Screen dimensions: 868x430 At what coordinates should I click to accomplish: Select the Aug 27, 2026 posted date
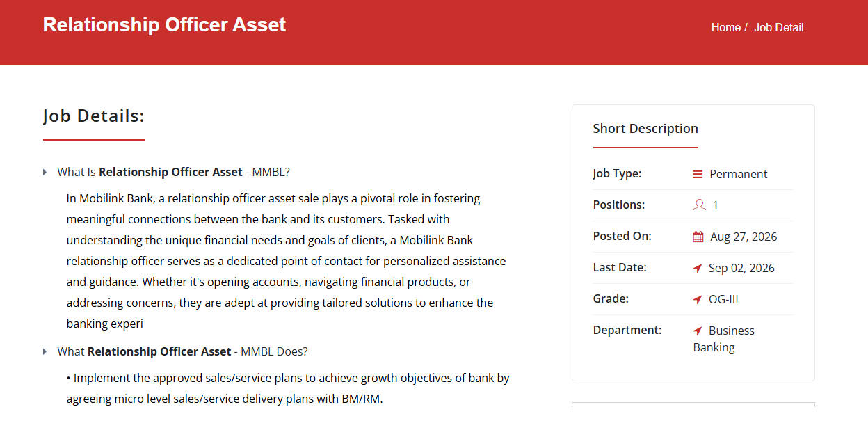(744, 237)
